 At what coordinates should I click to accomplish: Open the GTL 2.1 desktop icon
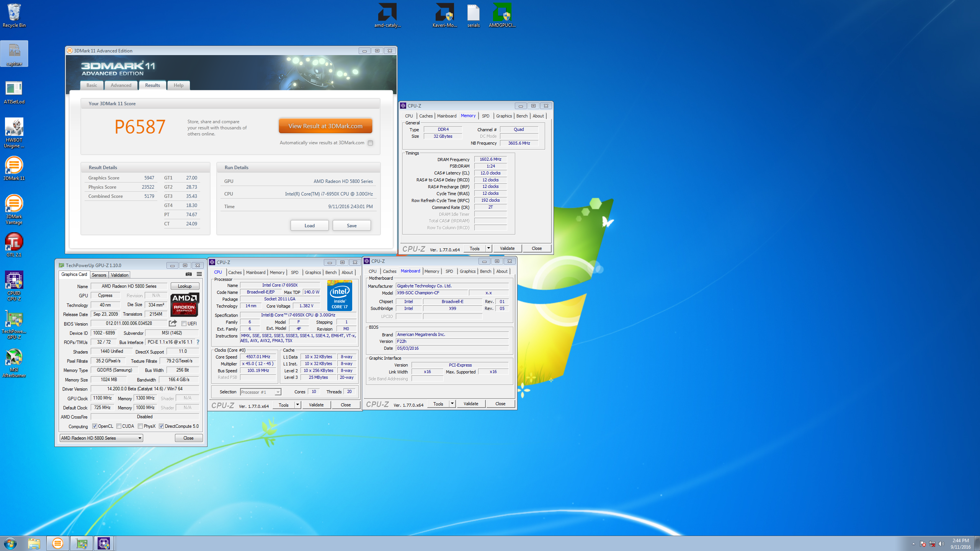(14, 245)
